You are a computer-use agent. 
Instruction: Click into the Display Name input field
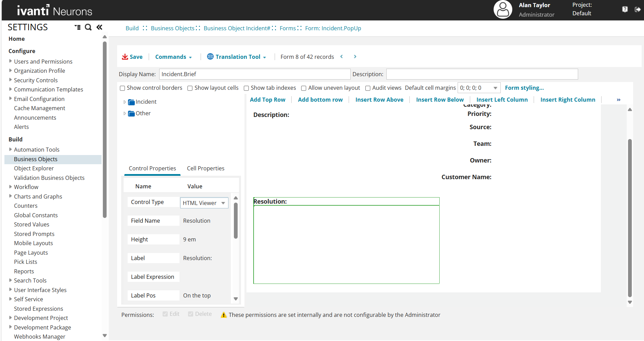click(x=255, y=74)
